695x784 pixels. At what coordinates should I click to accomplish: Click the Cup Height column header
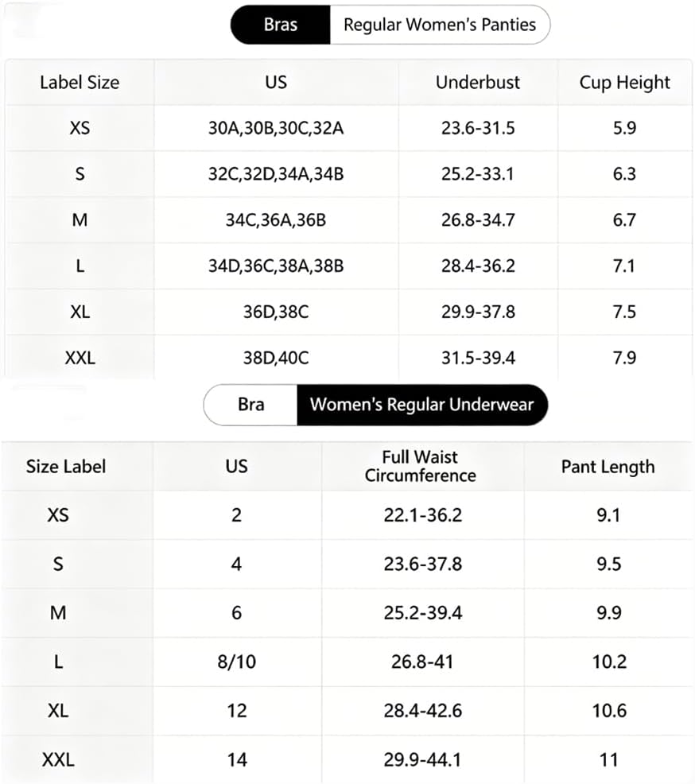(x=624, y=83)
